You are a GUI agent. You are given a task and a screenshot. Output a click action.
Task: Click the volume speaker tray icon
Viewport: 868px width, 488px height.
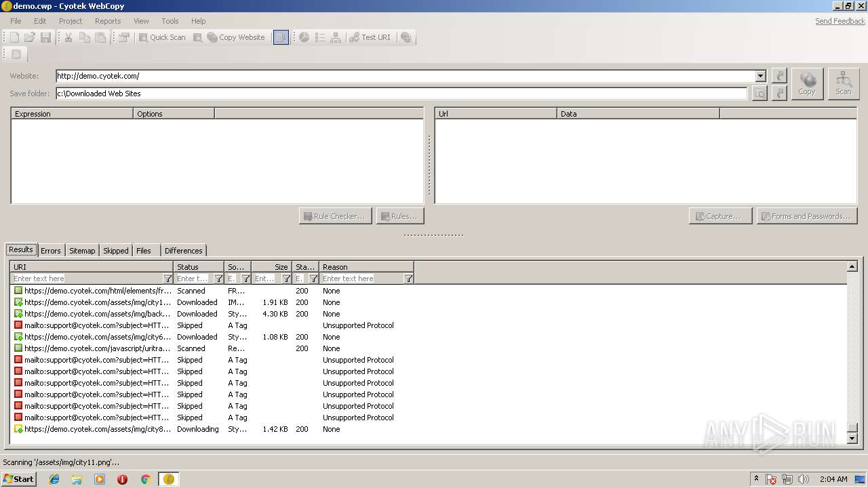coord(804,479)
